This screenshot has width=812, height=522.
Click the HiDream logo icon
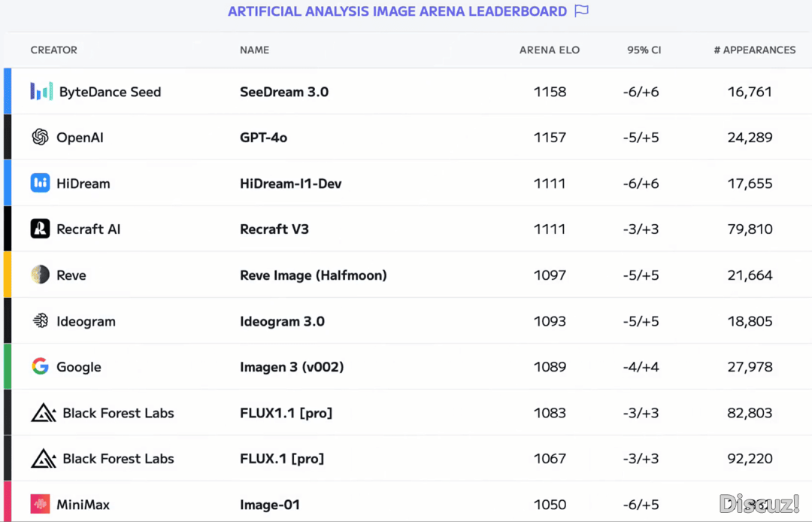[41, 183]
